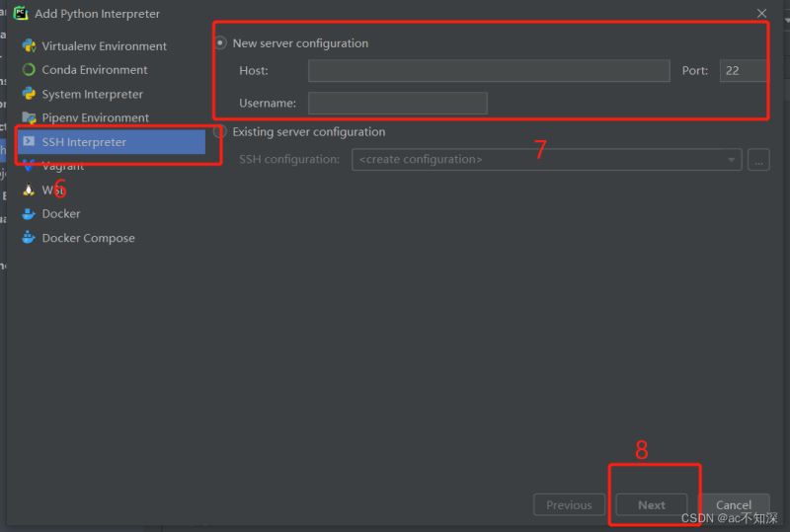Image resolution: width=790 pixels, height=532 pixels.
Task: Open the SSH configuration dropdown
Action: tap(547, 159)
